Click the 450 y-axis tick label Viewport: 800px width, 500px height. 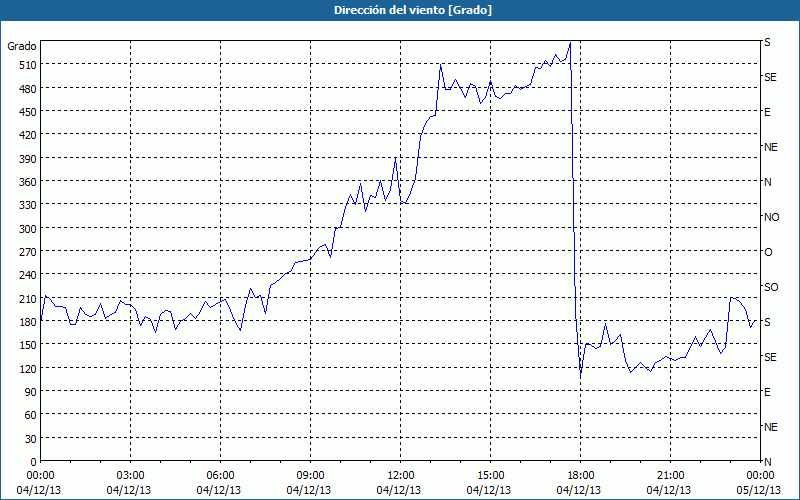28,112
